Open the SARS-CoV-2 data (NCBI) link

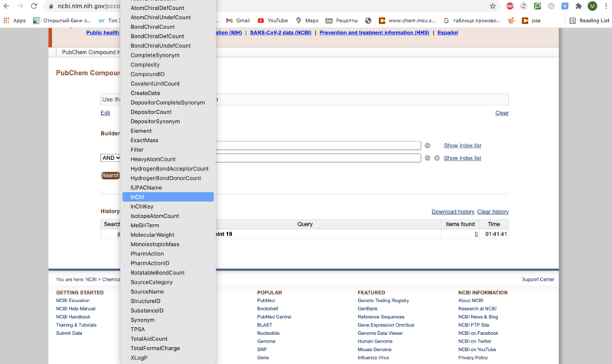pos(281,33)
